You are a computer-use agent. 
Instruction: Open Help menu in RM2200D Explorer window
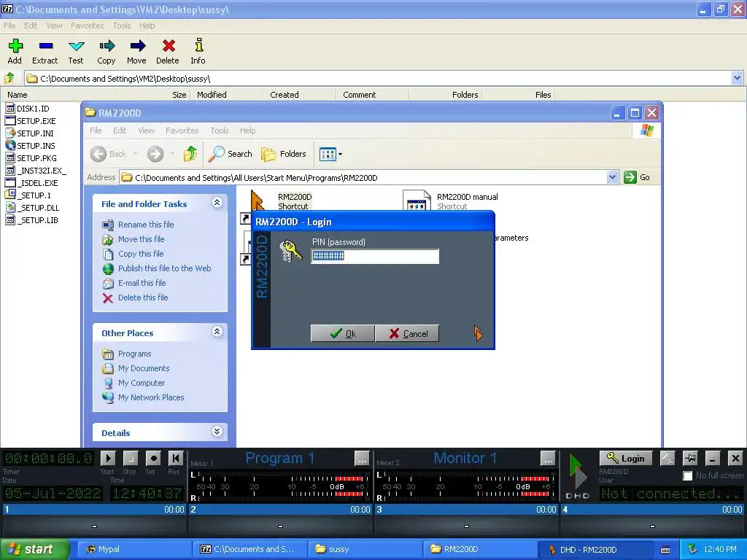247,131
